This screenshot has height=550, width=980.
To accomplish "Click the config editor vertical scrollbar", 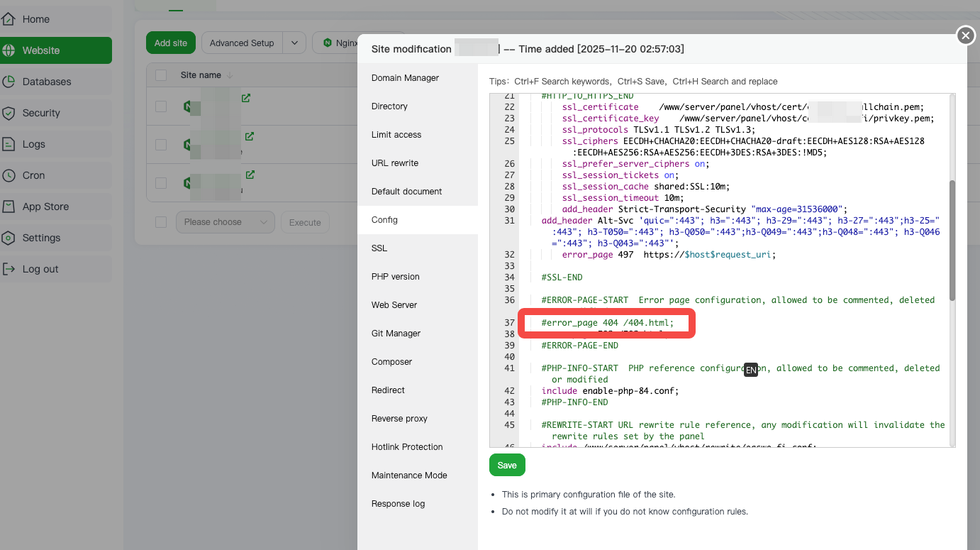I will (x=952, y=241).
